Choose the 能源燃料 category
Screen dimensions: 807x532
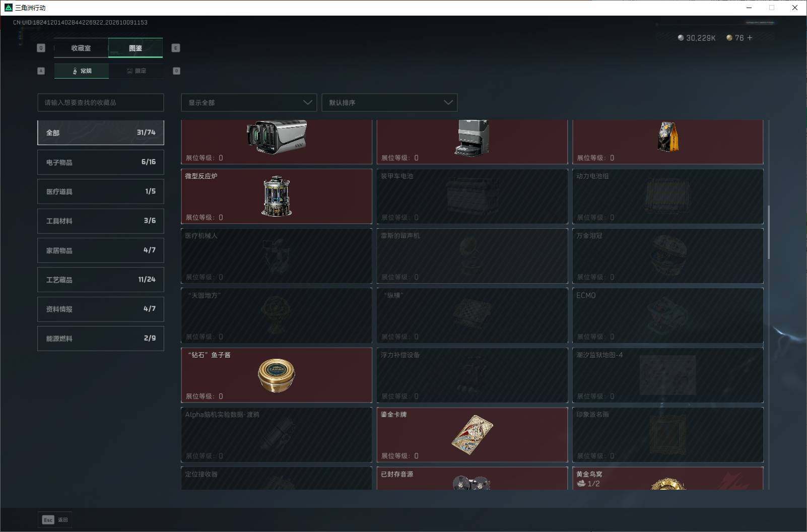pos(101,339)
